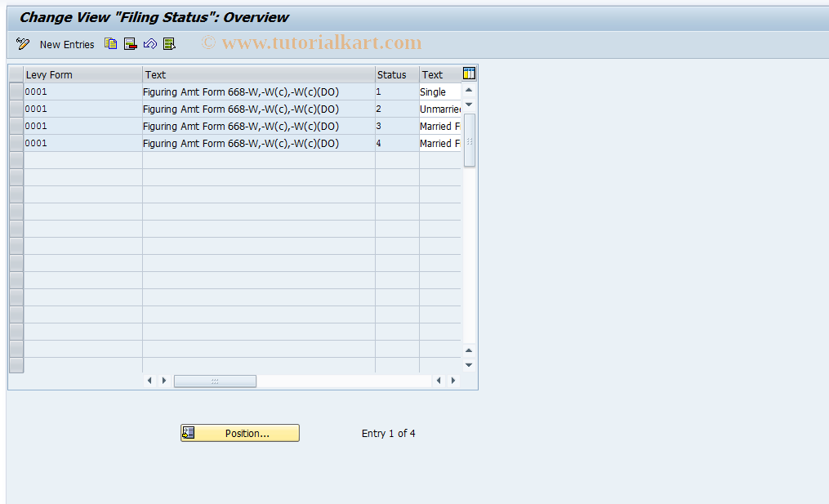
Task: Click the vertical scrollbar up arrow at top
Action: point(469,90)
